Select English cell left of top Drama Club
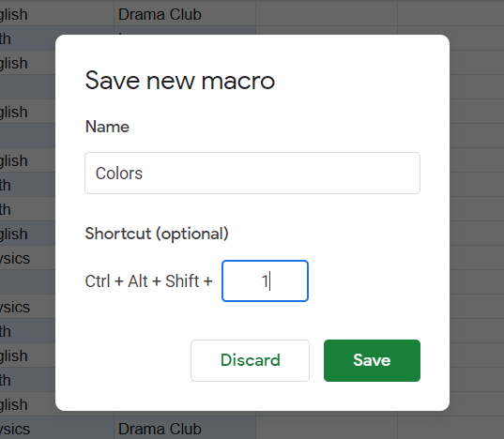The width and height of the screenshot is (504, 439). click(57, 14)
